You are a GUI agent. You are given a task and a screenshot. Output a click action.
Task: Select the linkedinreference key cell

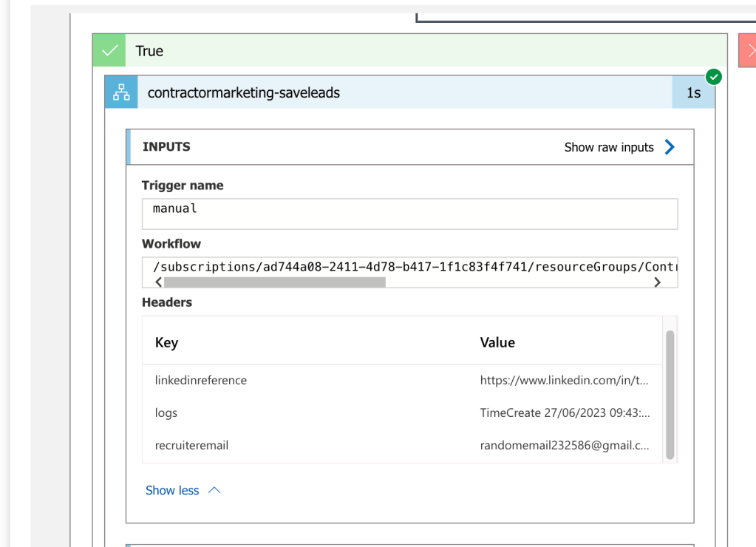click(x=200, y=380)
